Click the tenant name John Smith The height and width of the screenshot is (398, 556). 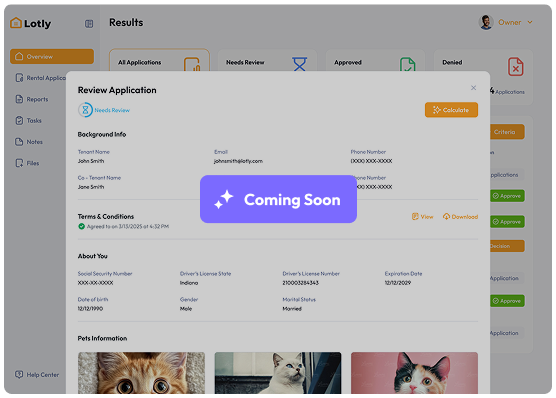(x=91, y=161)
